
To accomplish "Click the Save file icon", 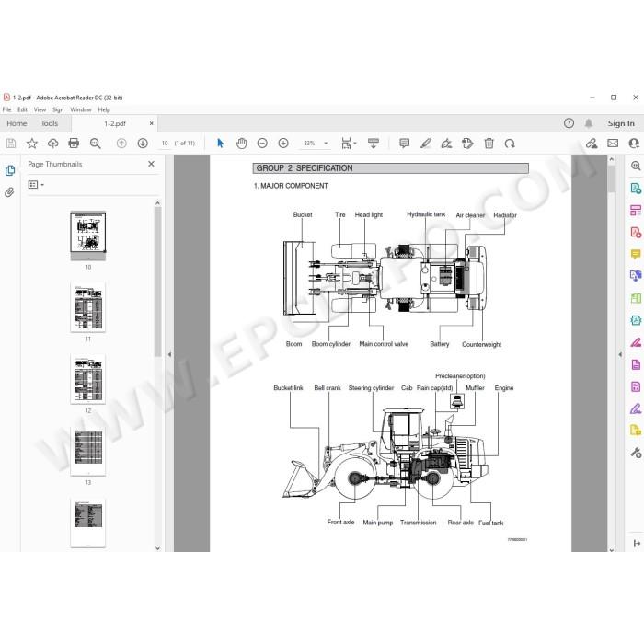I will coord(11,144).
